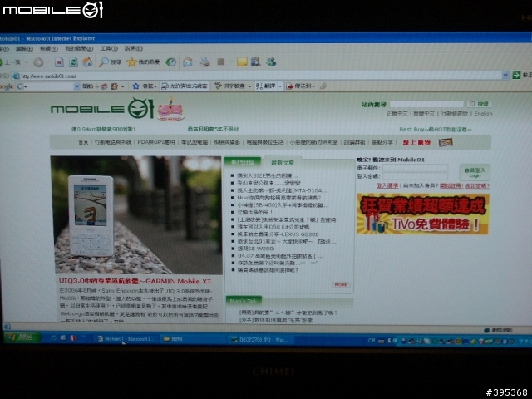The image size is (532, 399).
Task: Click the Print toolbar icon
Action: [205, 62]
